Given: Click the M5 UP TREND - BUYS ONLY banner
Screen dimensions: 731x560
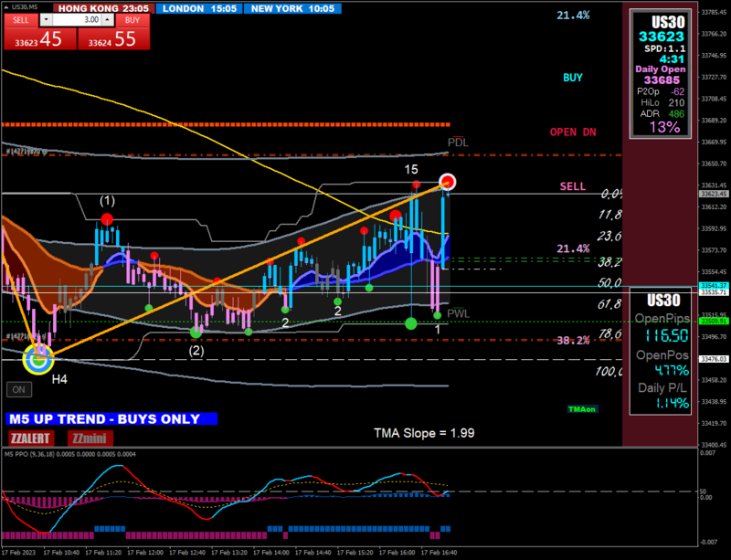Looking at the screenshot, I should coord(111,418).
